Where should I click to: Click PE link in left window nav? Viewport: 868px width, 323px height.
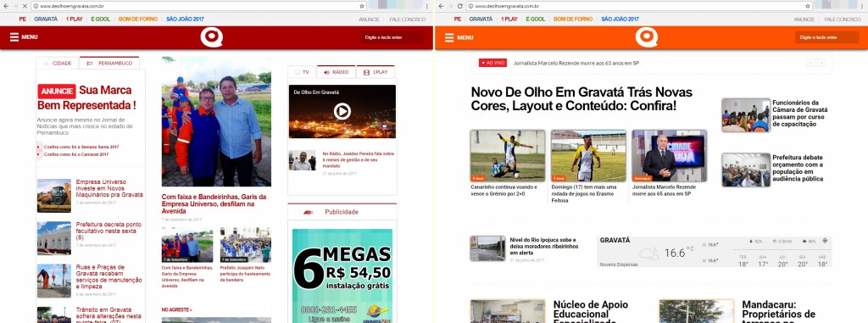[23, 19]
